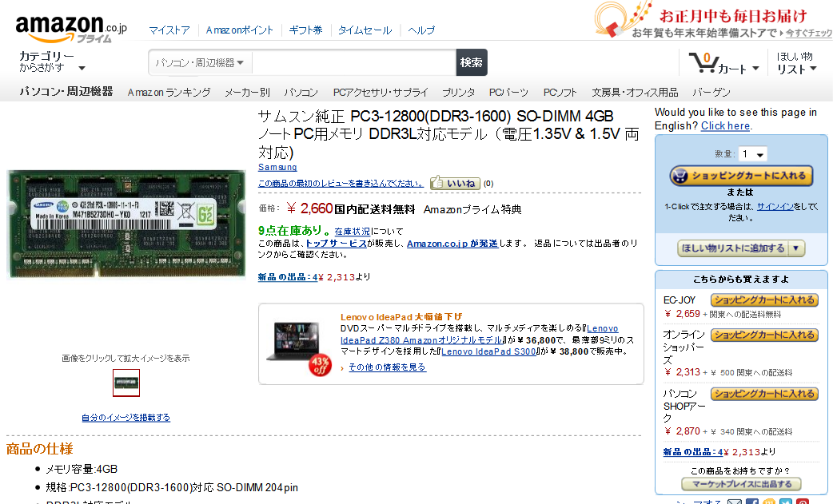The width and height of the screenshot is (833, 504).
Task: Open the Amazonポイント top link
Action: 239,30
